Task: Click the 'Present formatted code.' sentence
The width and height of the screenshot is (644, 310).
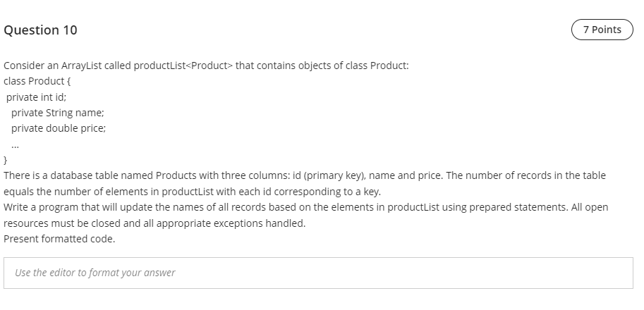Action: point(59,239)
